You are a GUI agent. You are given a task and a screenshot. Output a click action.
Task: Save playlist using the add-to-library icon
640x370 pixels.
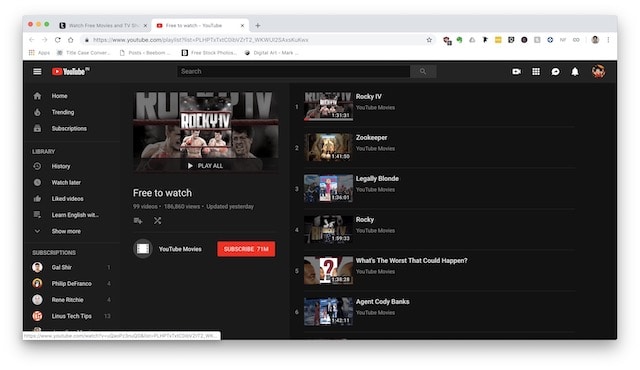coord(138,221)
